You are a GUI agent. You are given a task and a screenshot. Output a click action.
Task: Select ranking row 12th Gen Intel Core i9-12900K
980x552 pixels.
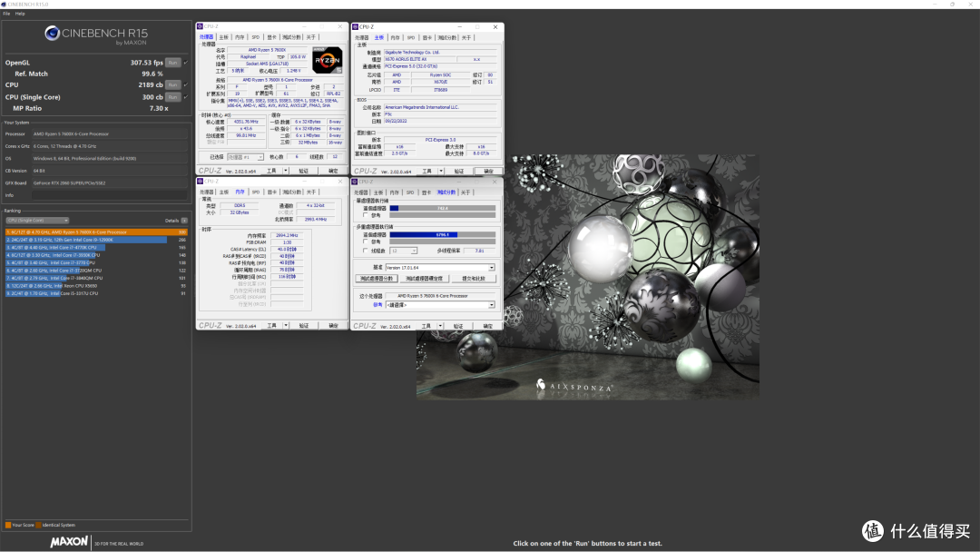96,240
